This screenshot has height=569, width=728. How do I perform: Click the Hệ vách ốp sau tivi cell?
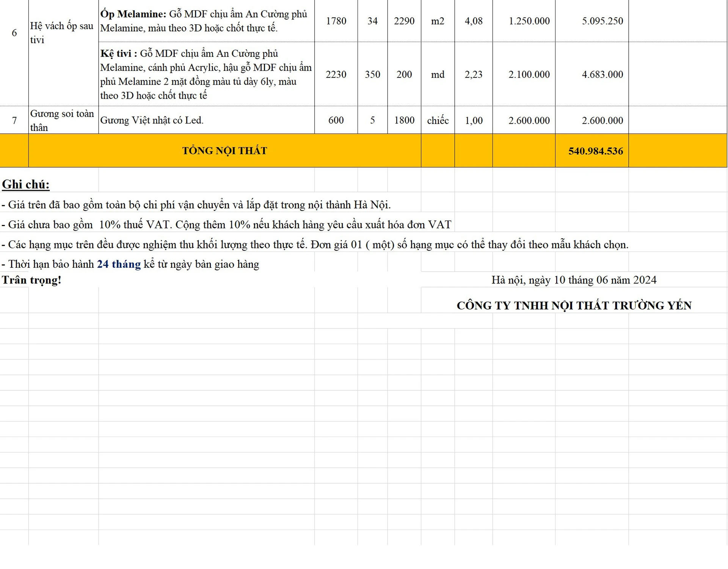(x=63, y=33)
